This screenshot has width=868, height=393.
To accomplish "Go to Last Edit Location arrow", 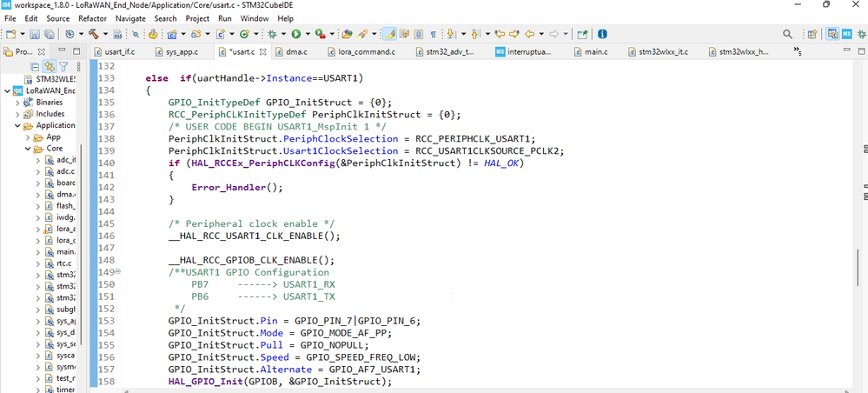I will 500,35.
